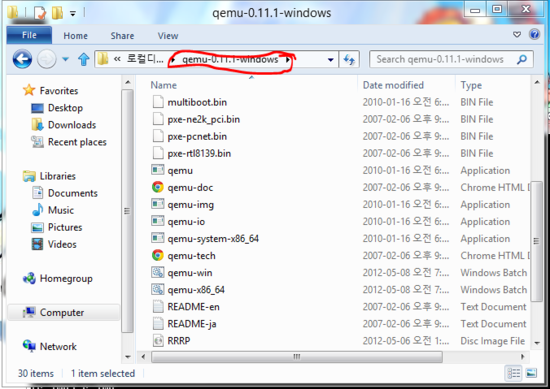Select the qemu-io application icon
Screen dimensions: 550x389
158,221
